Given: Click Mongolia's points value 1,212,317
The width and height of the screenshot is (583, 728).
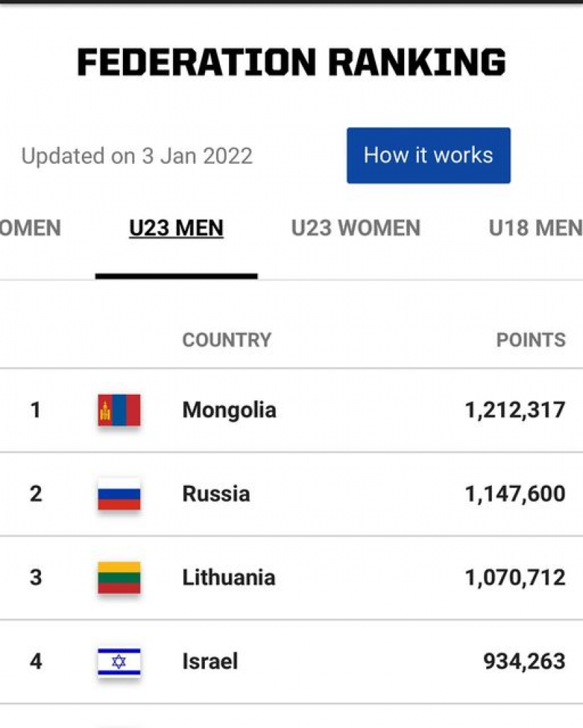Looking at the screenshot, I should click(x=514, y=410).
